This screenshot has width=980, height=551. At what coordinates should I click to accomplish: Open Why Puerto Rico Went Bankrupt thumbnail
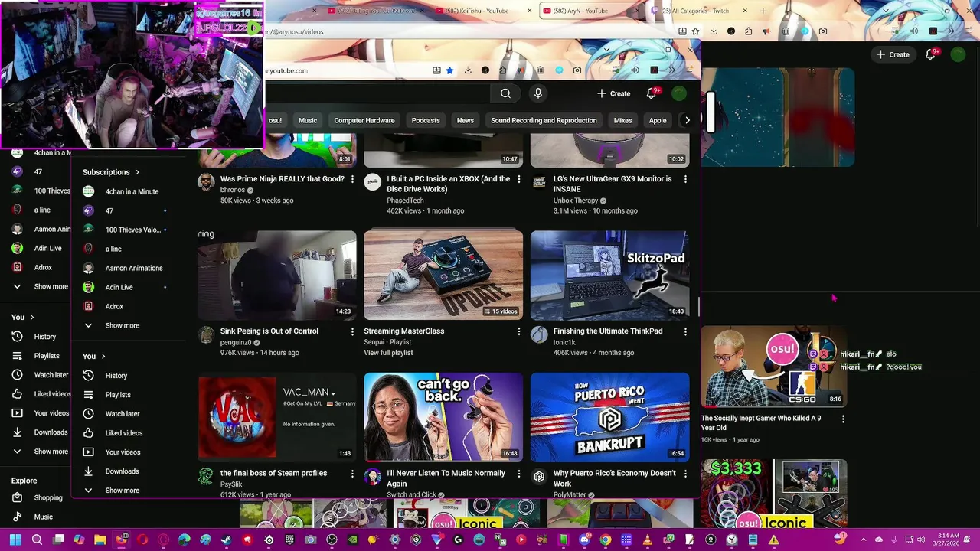[x=609, y=417]
